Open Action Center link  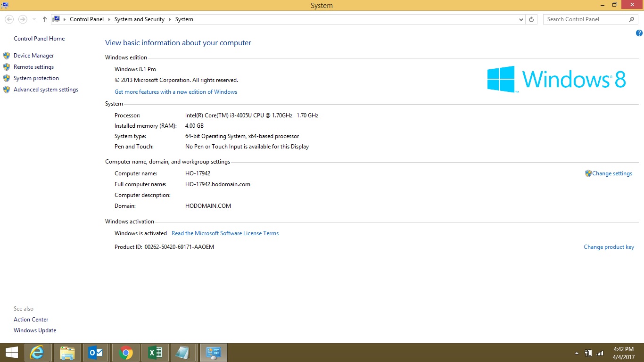pos(31,320)
